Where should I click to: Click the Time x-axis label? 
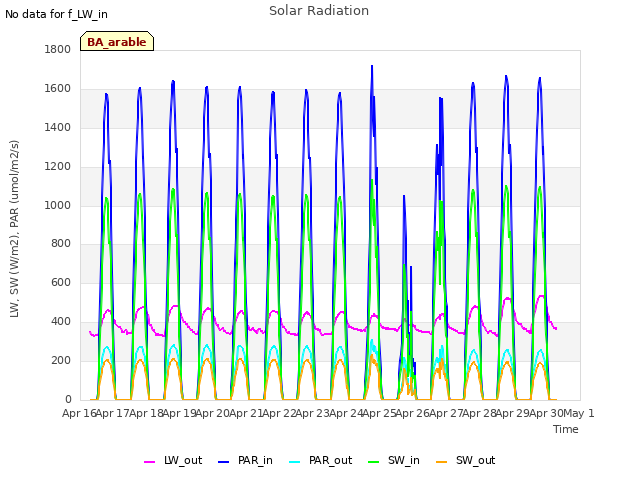point(566,429)
